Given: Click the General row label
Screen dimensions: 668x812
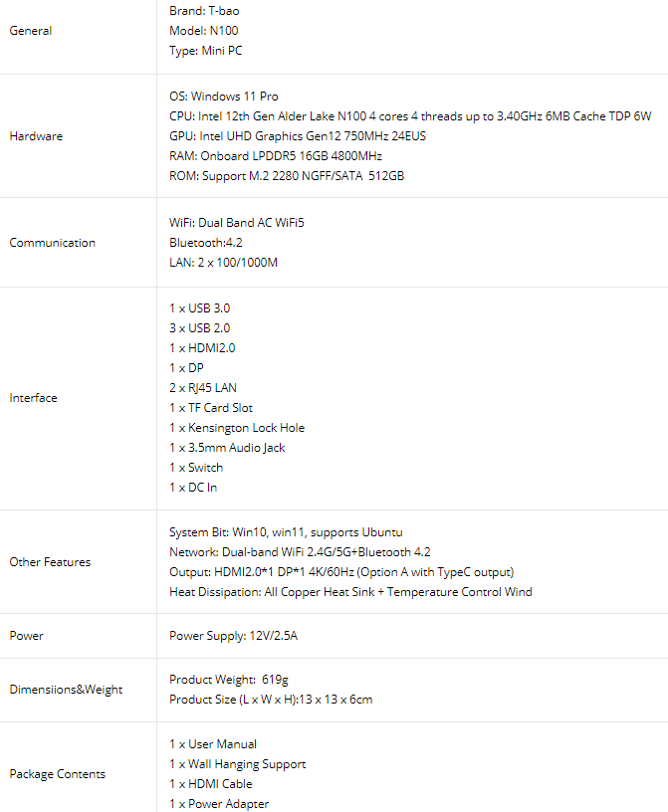Looking at the screenshot, I should click(31, 31).
